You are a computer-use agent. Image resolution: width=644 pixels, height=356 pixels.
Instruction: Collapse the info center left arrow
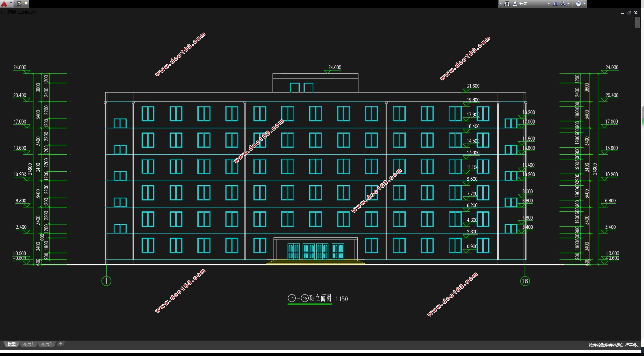501,4
